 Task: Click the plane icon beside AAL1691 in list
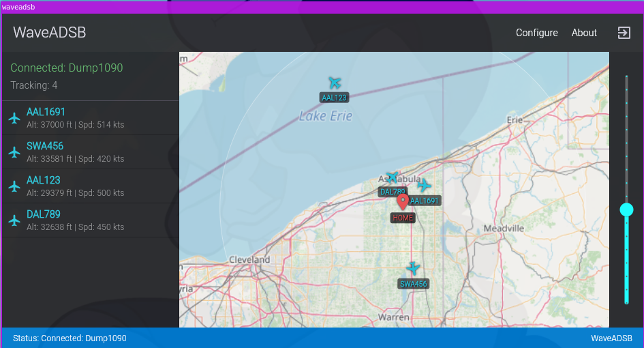point(14,118)
